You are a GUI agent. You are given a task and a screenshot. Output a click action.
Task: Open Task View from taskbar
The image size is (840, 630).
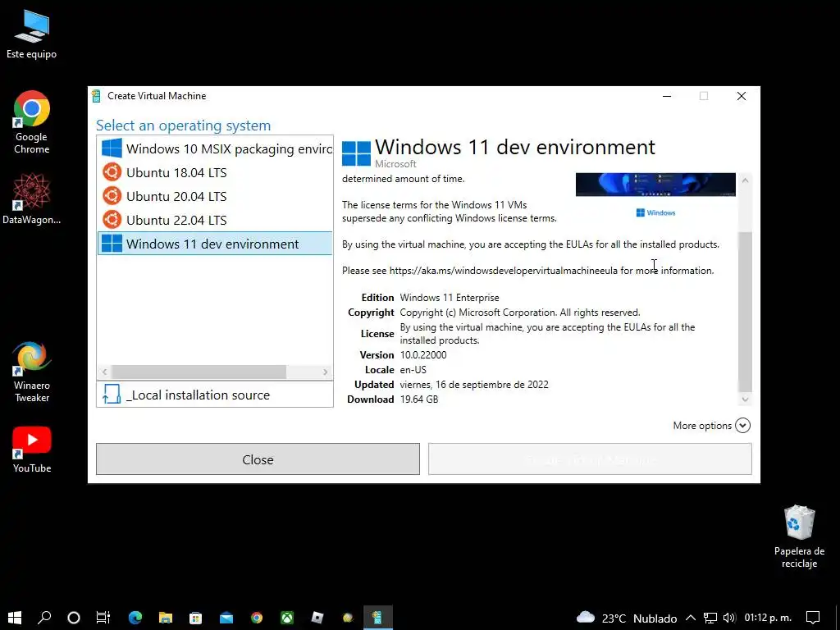(x=103, y=618)
